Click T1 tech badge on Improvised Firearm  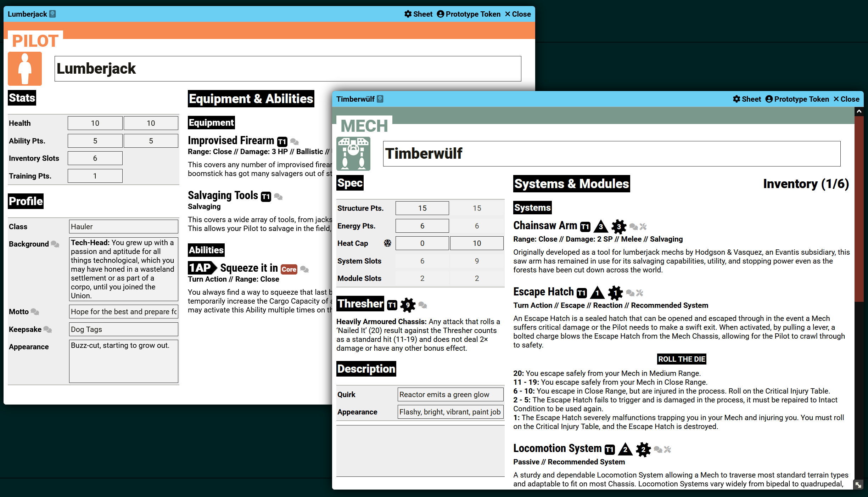(x=282, y=142)
